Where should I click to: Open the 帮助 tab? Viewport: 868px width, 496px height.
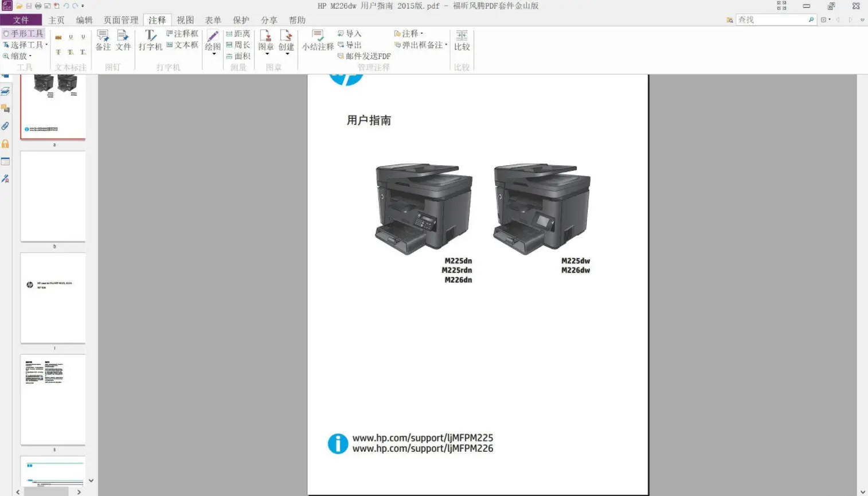pyautogui.click(x=297, y=20)
